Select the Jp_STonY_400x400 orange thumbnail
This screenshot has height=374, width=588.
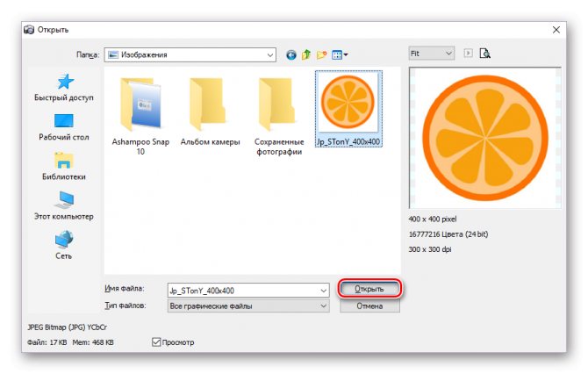pyautogui.click(x=348, y=104)
